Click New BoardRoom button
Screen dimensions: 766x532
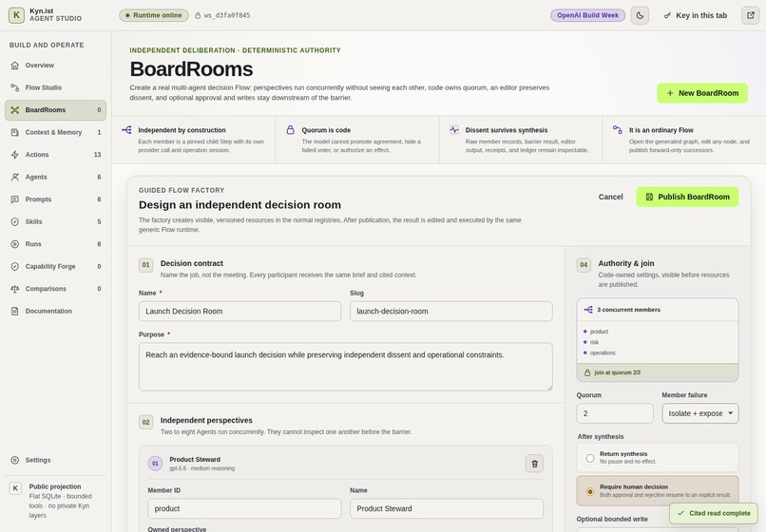tap(702, 93)
